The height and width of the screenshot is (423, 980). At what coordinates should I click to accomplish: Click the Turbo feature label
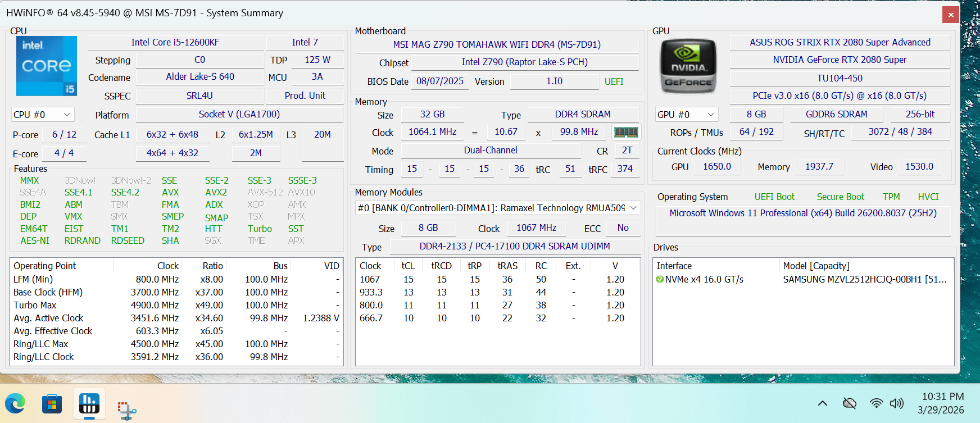coord(260,229)
